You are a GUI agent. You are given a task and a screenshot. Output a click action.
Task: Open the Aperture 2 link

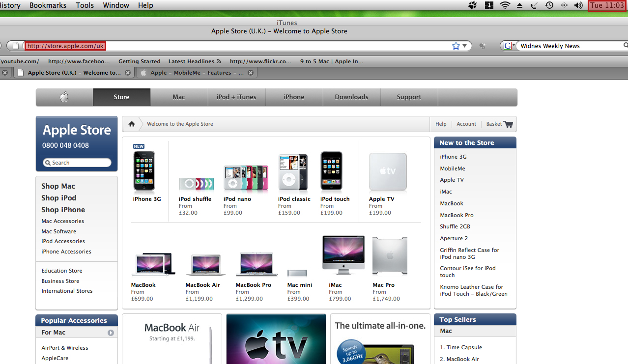[x=454, y=238]
